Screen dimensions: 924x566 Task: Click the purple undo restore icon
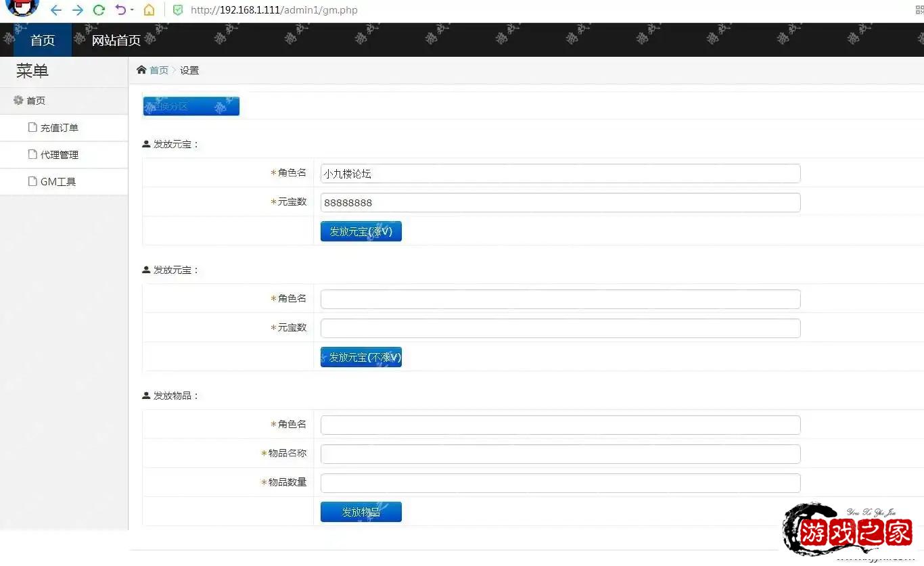tap(120, 10)
